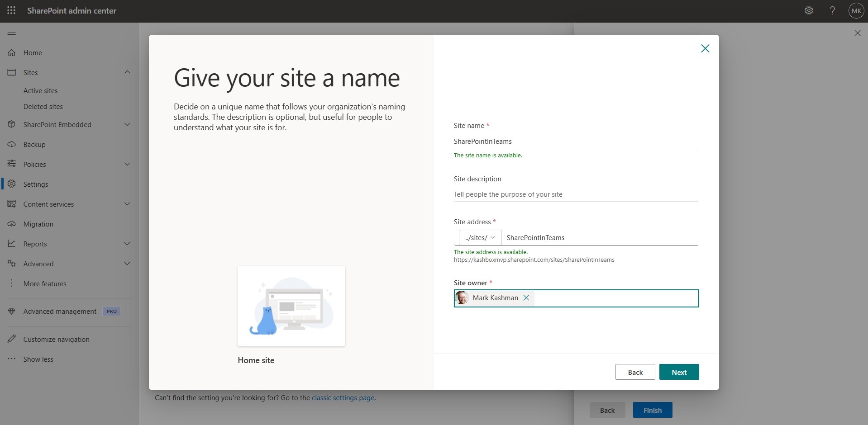Click Back in the background panel
This screenshot has height=425, width=868.
point(607,410)
